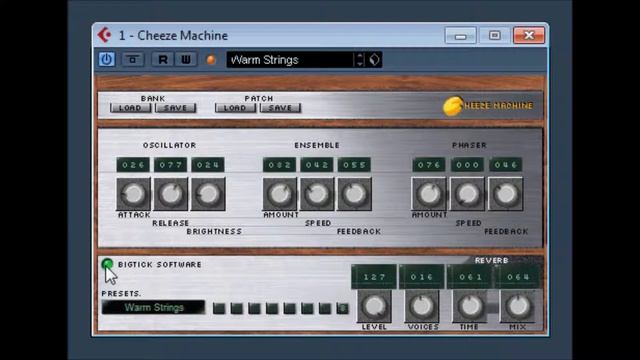Click the Ensemble Speed knob

pyautogui.click(x=317, y=194)
